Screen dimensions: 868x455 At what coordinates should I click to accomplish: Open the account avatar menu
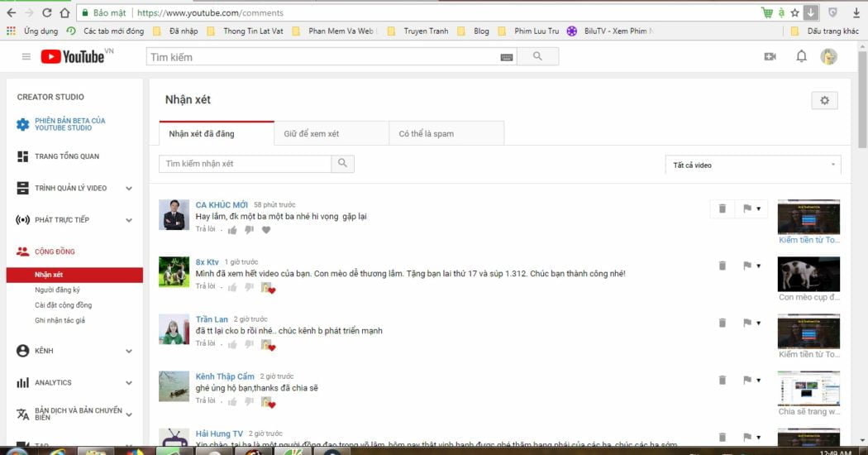tap(828, 56)
